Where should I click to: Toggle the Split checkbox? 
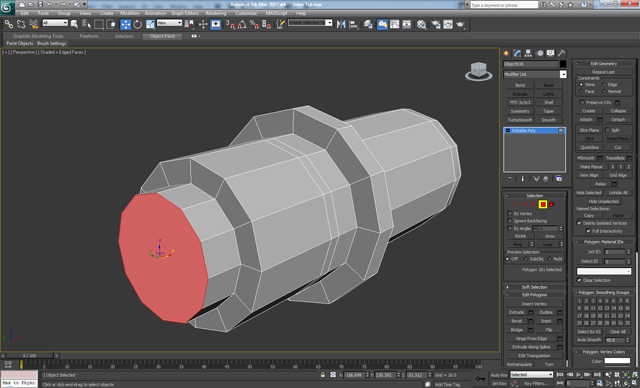(x=607, y=130)
